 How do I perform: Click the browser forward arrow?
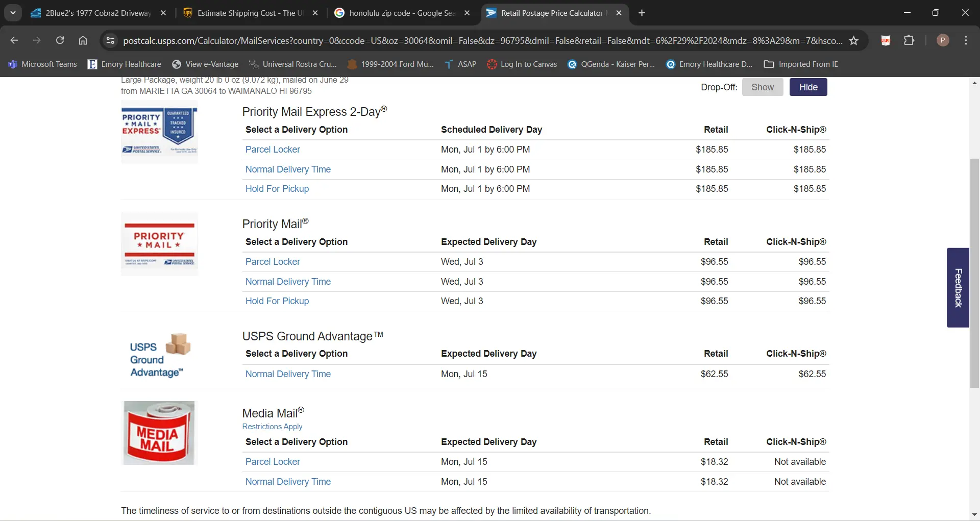pos(37,40)
